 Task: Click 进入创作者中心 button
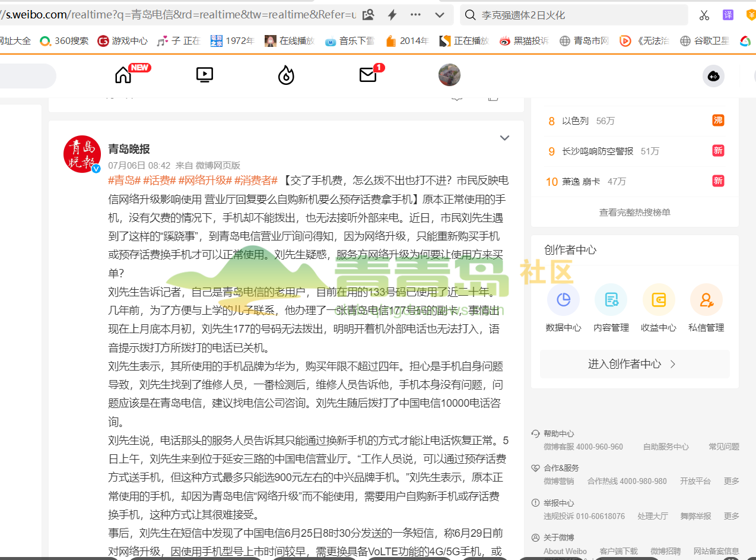point(634,364)
